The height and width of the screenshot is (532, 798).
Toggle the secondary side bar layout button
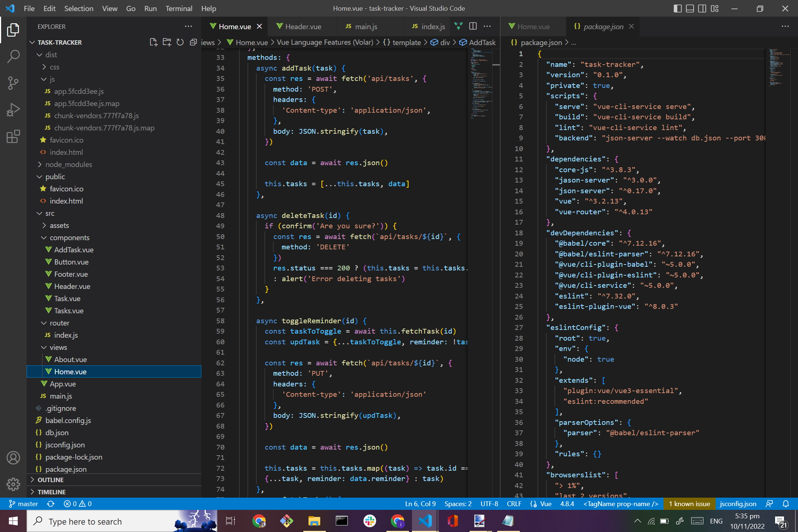702,8
